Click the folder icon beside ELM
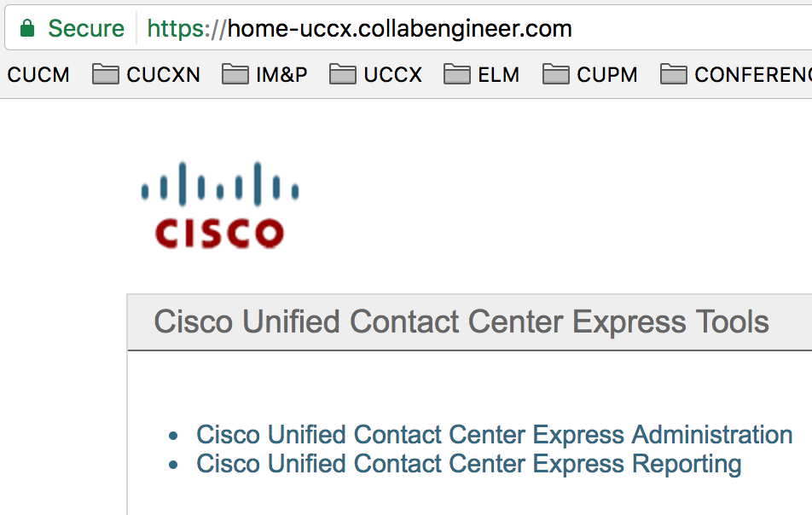The image size is (812, 515). click(x=456, y=75)
